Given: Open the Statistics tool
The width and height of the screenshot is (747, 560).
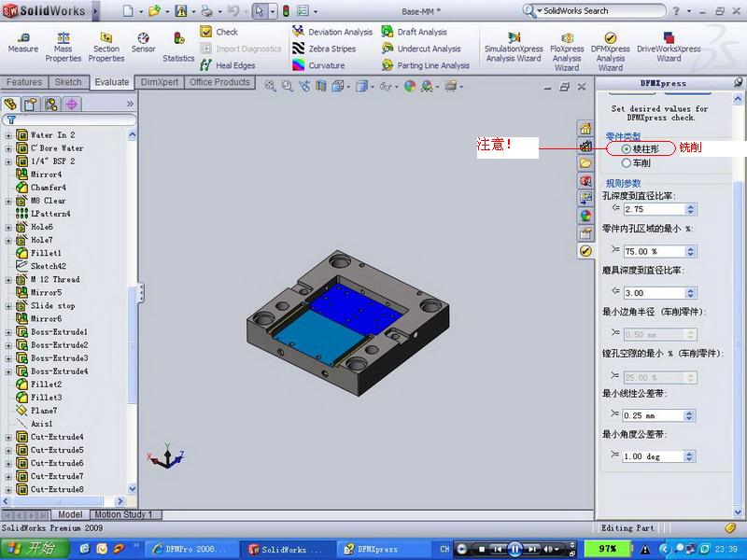Looking at the screenshot, I should click(178, 48).
